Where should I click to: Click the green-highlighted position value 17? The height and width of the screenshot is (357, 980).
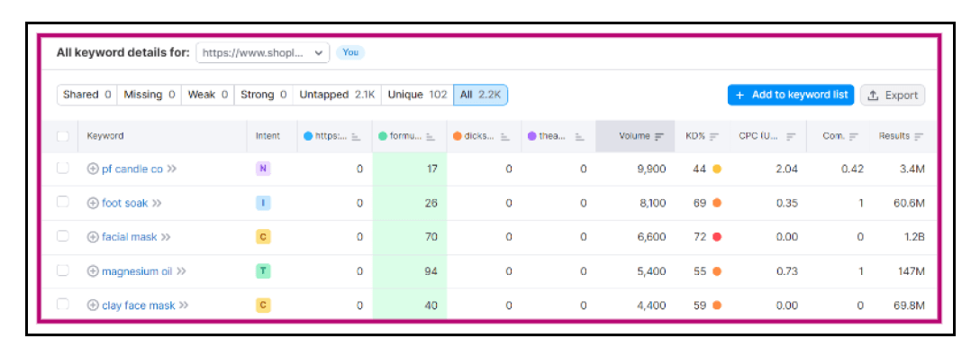432,169
